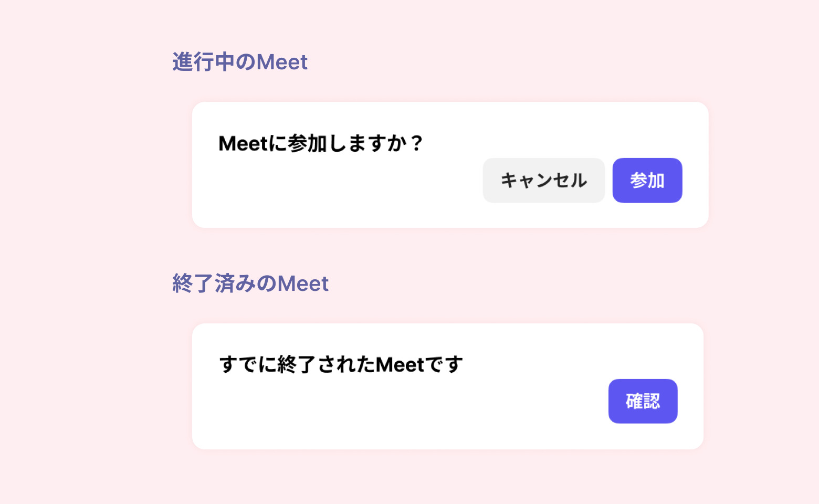Click the heading above the join dialog
This screenshot has height=504, width=819.
click(240, 62)
